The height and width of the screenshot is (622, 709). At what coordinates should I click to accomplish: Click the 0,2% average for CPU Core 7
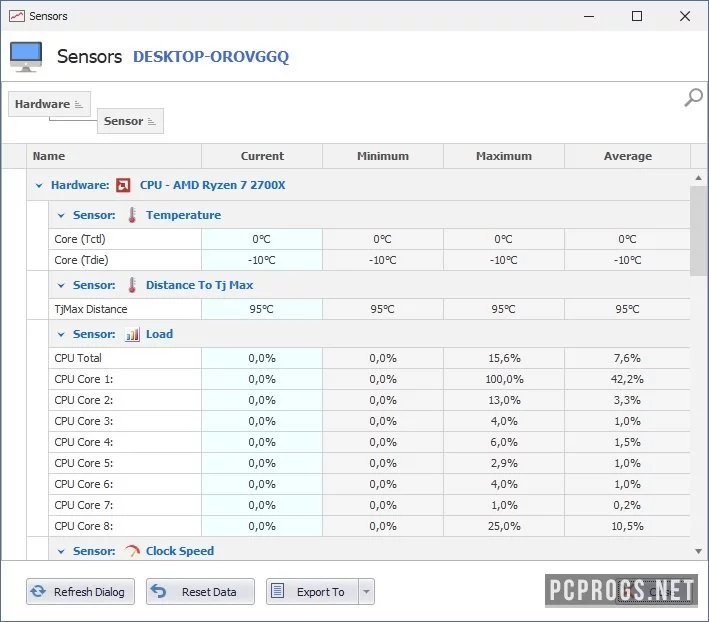pos(627,505)
